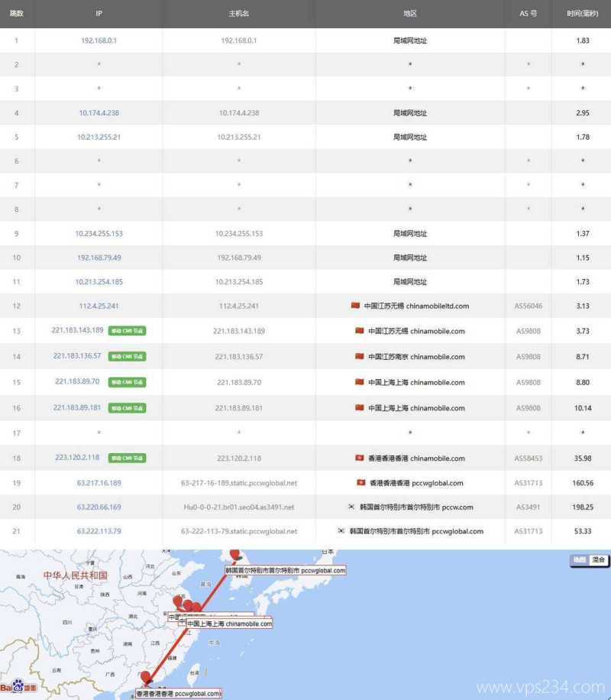Click the China flag on hop 12
Image resolution: width=611 pixels, height=700 pixels.
pyautogui.click(x=355, y=306)
